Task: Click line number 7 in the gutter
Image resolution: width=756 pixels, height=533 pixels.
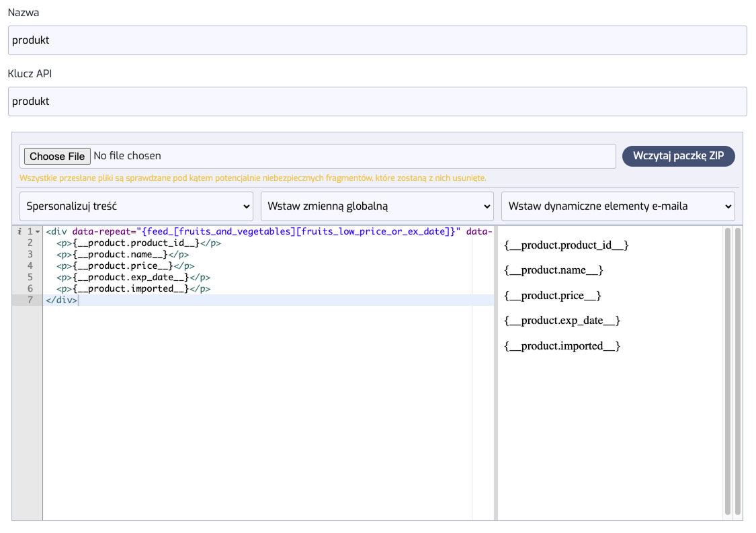Action: coord(30,300)
